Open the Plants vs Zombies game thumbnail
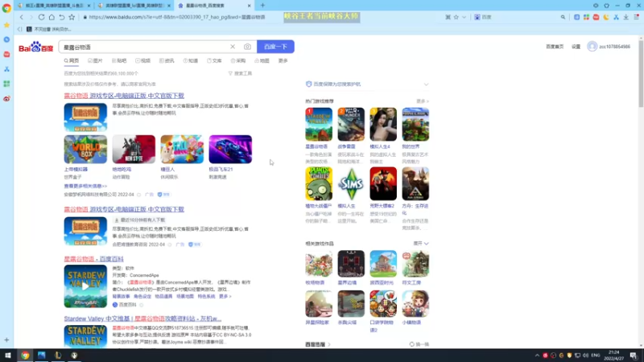 (319, 183)
